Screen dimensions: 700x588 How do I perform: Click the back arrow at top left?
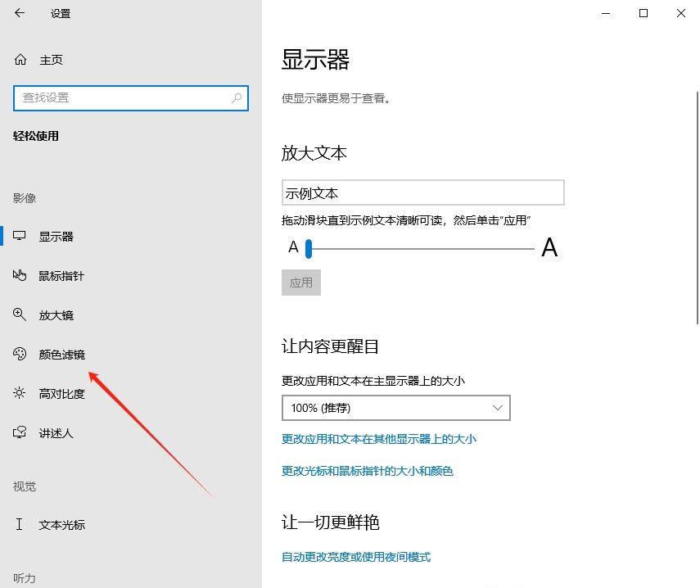coord(19,13)
